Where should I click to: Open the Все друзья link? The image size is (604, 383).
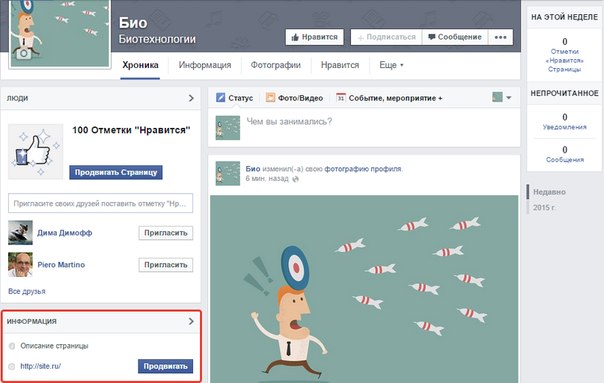pyautogui.click(x=27, y=291)
